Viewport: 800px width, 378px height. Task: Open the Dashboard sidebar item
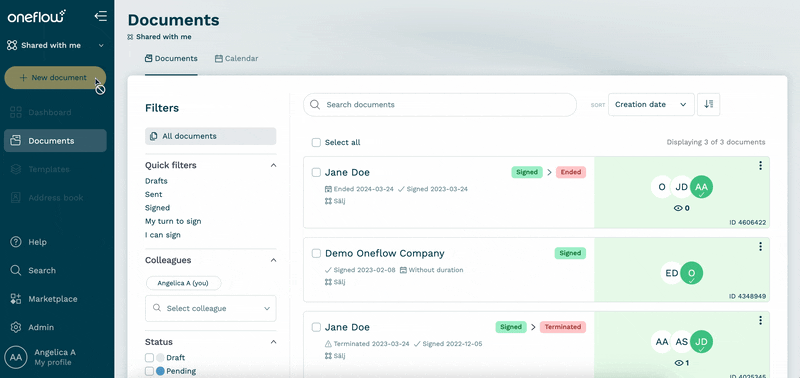coord(55,112)
